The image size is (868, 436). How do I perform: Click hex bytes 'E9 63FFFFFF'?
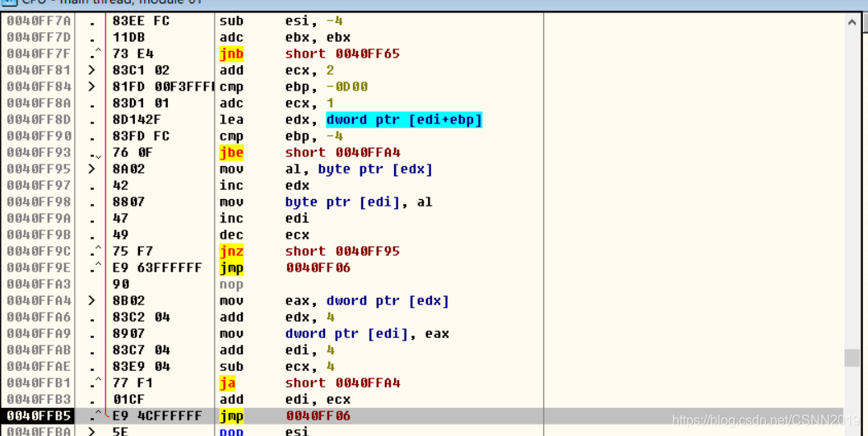(x=157, y=268)
